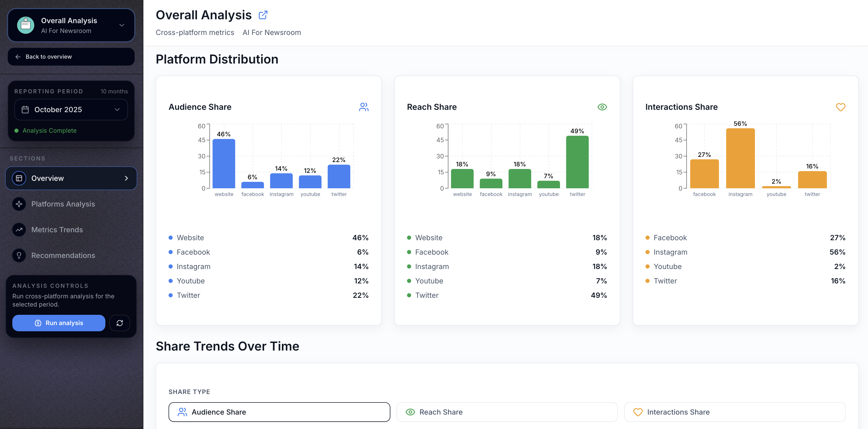Expand the Overall Analysis workspace dropdown
The width and height of the screenshot is (868, 429).
[x=121, y=25]
